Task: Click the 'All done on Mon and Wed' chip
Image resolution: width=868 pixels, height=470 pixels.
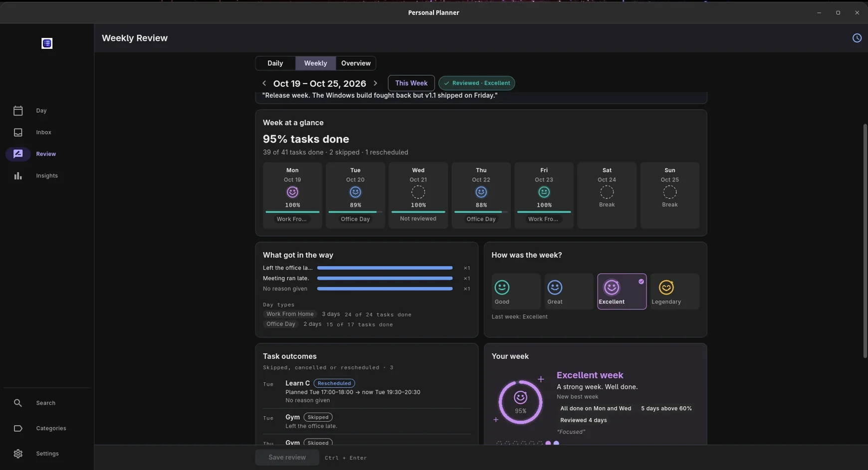Action: (596, 409)
